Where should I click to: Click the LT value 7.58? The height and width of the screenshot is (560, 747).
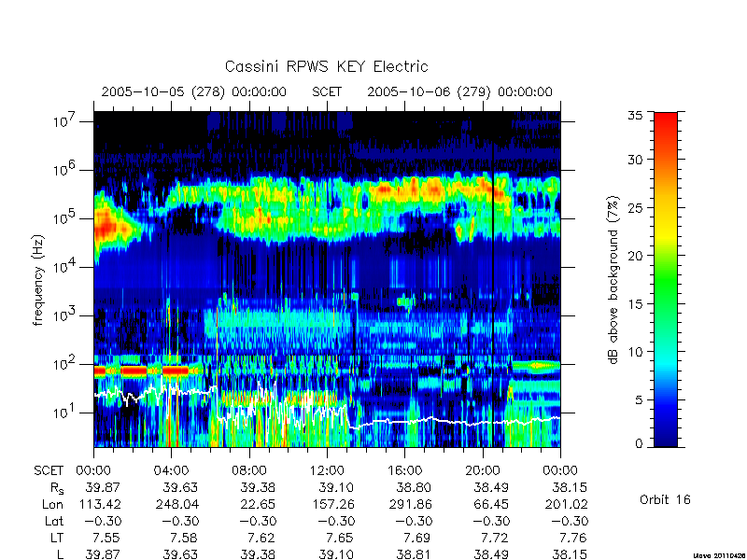tap(184, 538)
